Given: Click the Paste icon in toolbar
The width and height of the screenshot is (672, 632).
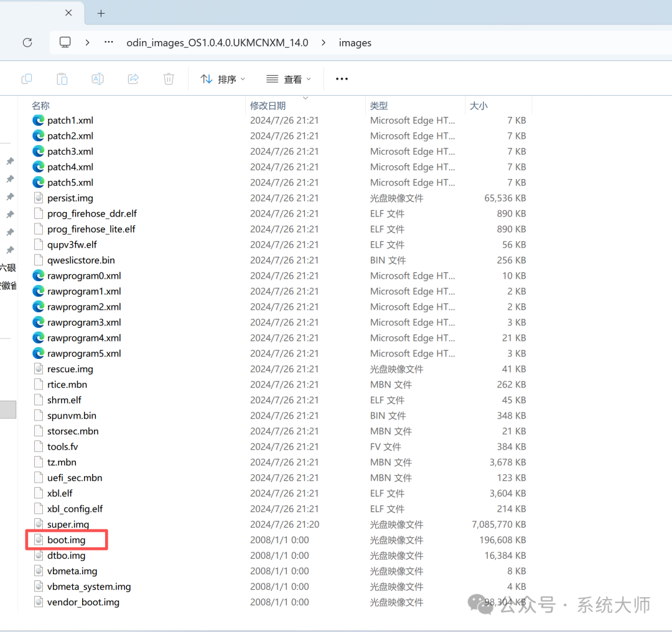Looking at the screenshot, I should coord(62,79).
